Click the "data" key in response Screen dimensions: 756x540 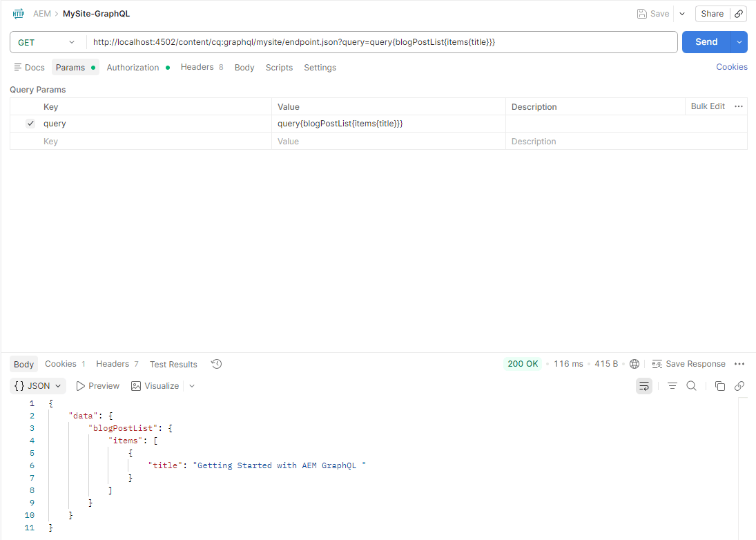coord(83,416)
